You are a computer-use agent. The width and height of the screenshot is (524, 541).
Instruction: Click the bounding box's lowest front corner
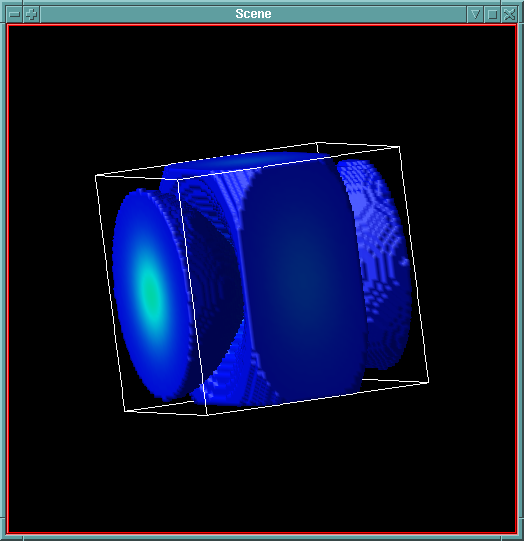(207, 415)
